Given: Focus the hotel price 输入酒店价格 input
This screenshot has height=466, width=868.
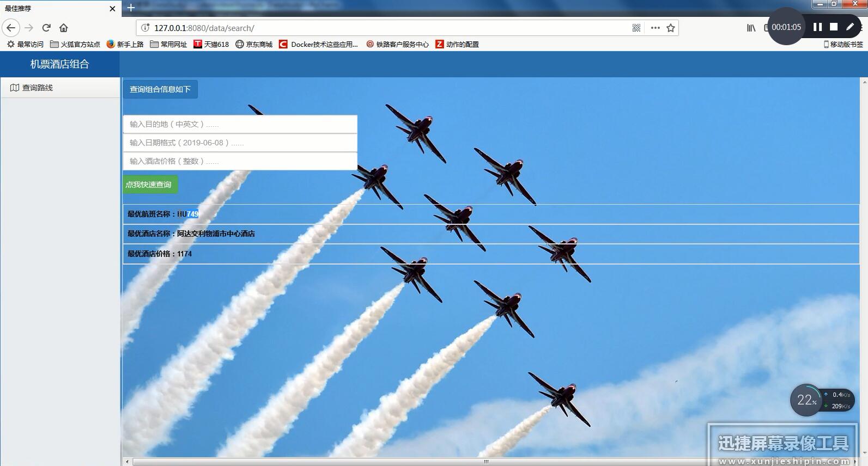Looking at the screenshot, I should 240,161.
